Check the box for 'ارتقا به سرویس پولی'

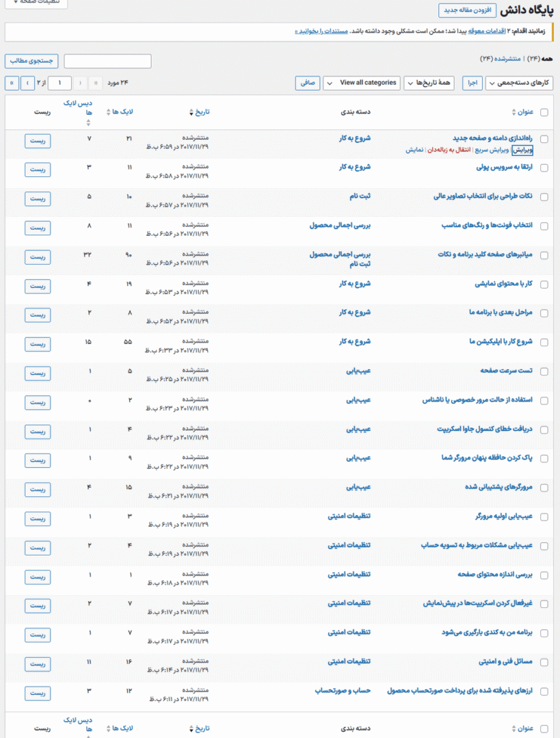[544, 168]
